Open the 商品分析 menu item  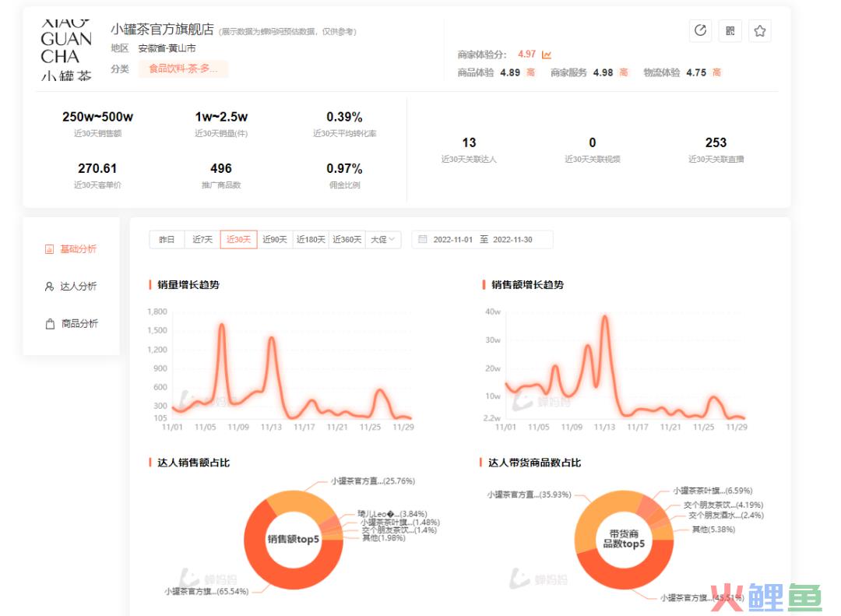(x=72, y=323)
